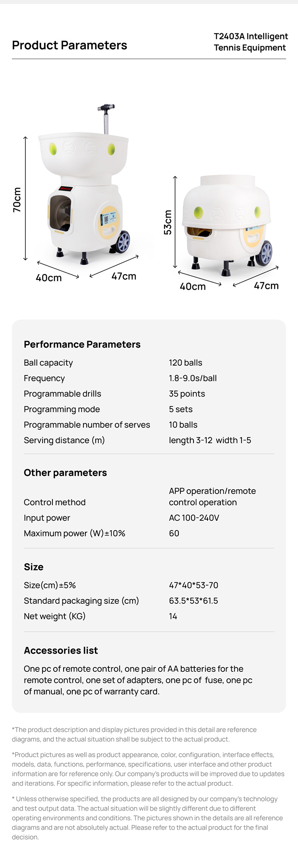Click the "AC 100-240V" input power value
Viewport: 298px width, 868px height.
point(194,518)
